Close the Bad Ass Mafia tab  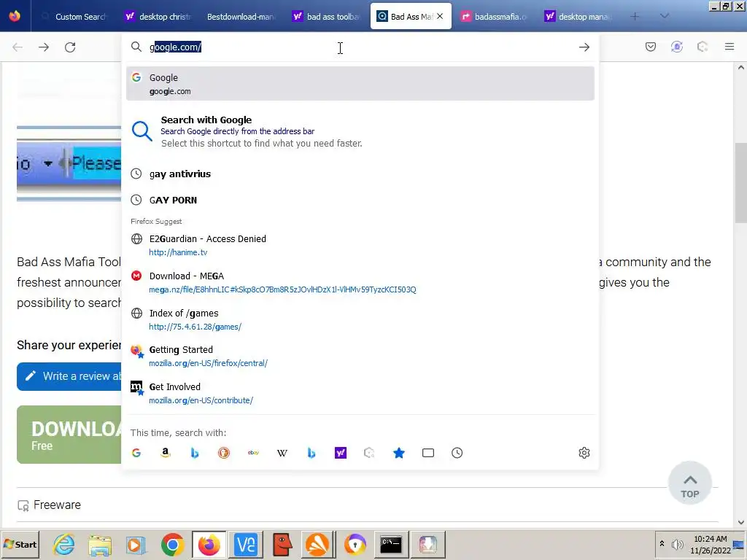coord(440,16)
